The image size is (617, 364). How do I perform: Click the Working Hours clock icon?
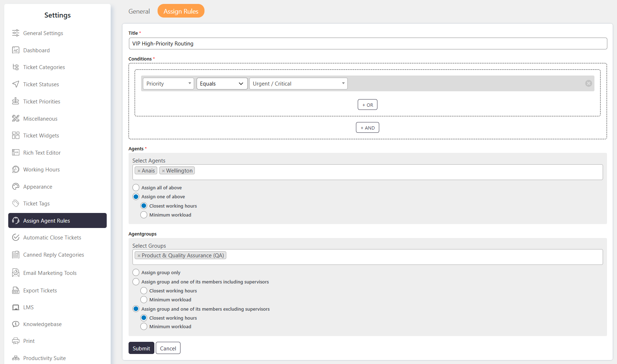(16, 169)
